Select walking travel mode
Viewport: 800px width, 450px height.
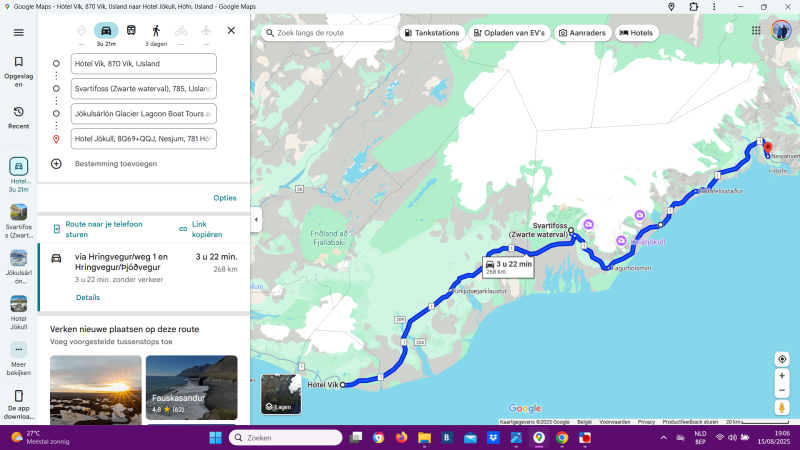pyautogui.click(x=156, y=31)
